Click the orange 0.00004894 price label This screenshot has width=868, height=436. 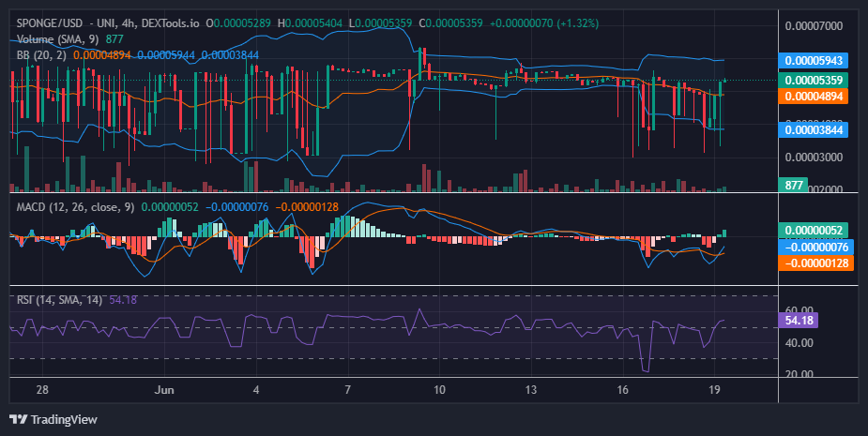tap(814, 97)
